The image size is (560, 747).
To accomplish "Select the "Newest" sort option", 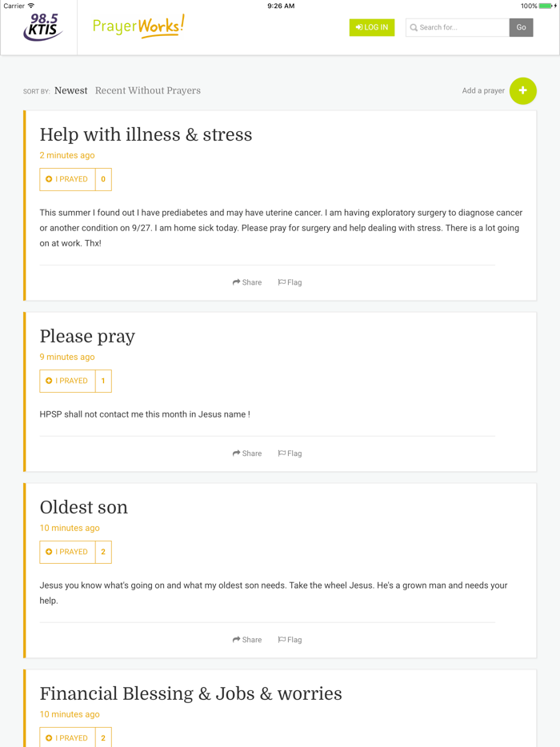I will point(70,90).
